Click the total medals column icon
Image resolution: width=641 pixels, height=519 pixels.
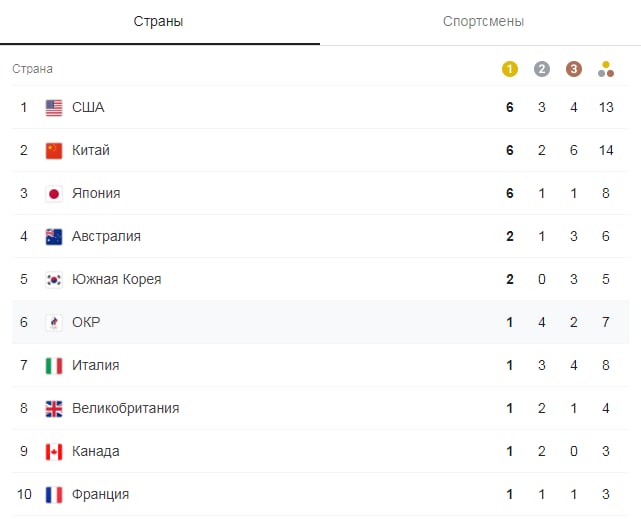606,69
